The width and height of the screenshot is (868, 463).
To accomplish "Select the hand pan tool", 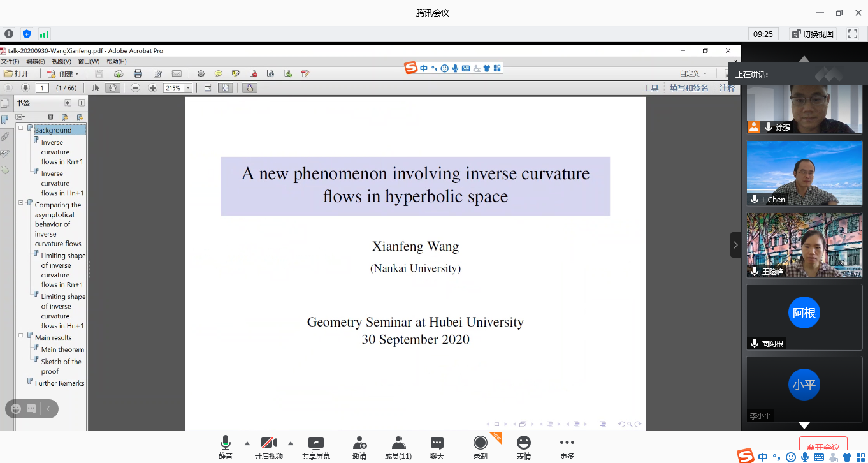I will [x=113, y=88].
